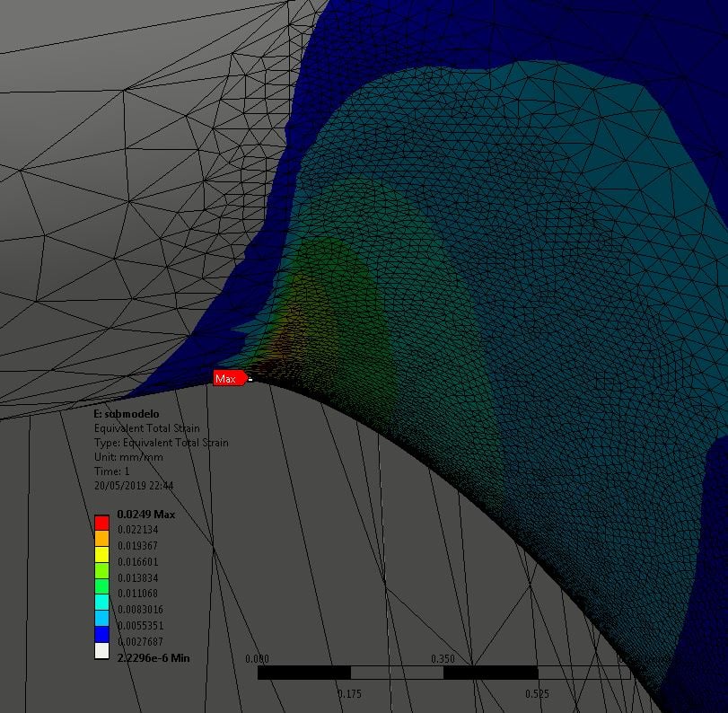Click the Time: 1 text

click(111, 471)
